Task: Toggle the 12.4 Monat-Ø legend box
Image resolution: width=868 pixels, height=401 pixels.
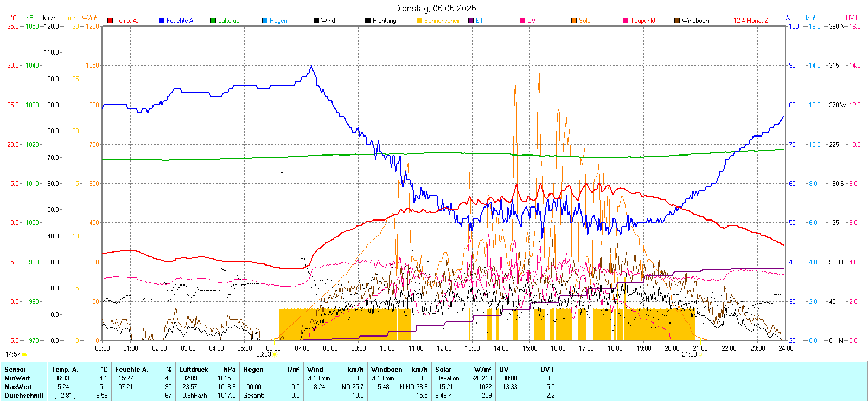Action: click(x=729, y=21)
